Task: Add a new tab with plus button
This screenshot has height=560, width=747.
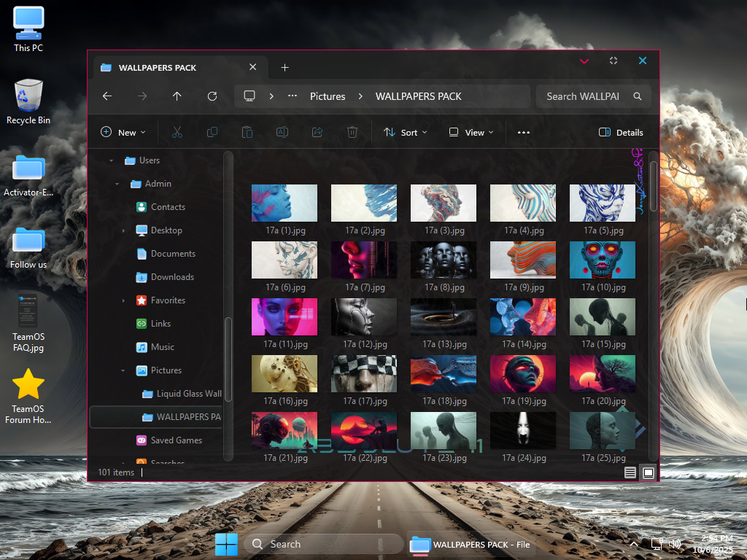Action: [285, 68]
